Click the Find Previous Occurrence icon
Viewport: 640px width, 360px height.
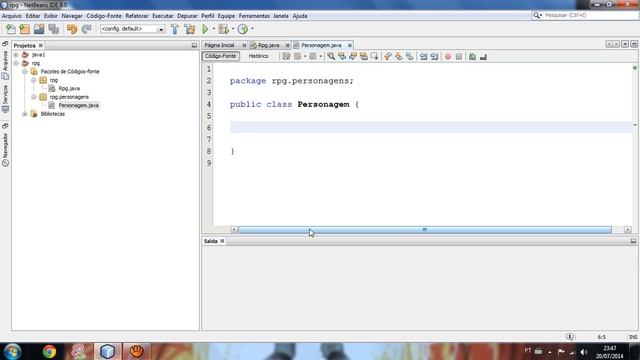click(342, 57)
